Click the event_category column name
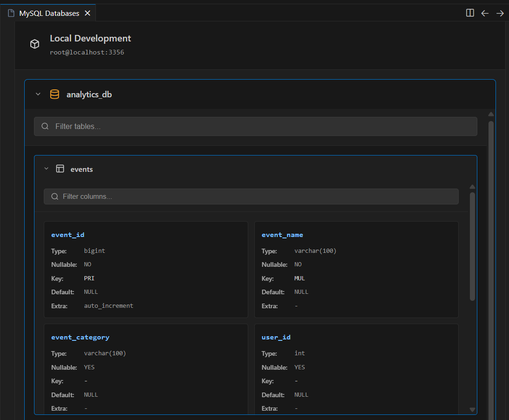 [x=80, y=337]
